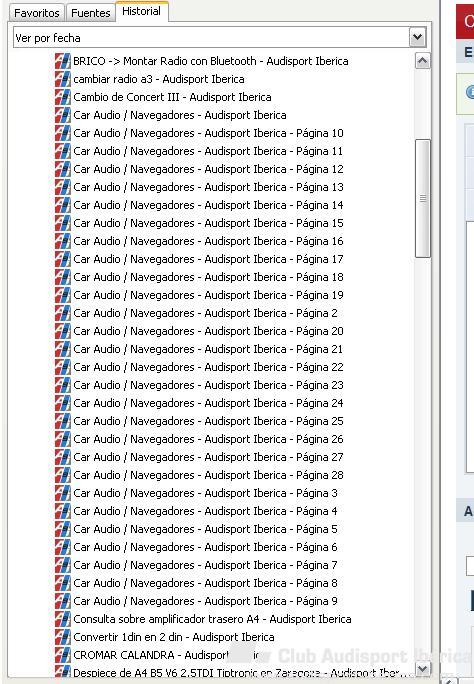Click icon of 'Car Audio / Navegadores' Página 22
The image size is (474, 684).
pos(62,367)
